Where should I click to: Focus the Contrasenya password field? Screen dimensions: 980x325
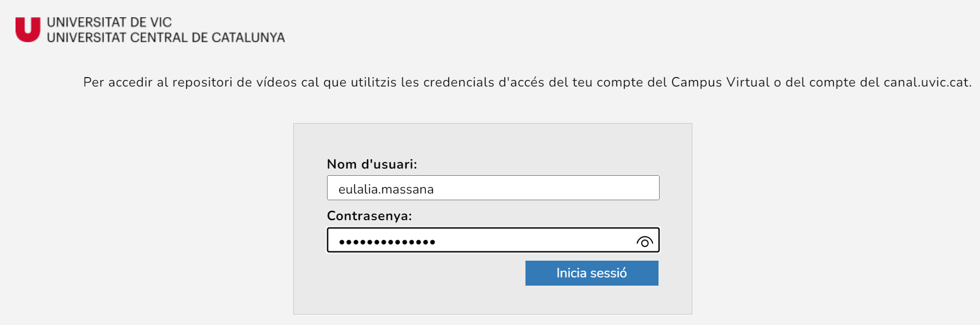pyautogui.click(x=493, y=240)
